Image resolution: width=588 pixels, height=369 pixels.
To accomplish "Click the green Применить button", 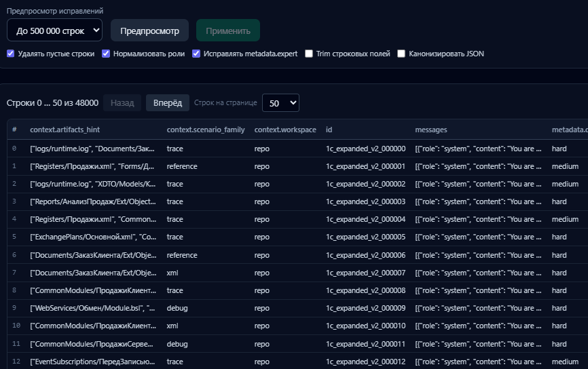I will click(x=228, y=31).
